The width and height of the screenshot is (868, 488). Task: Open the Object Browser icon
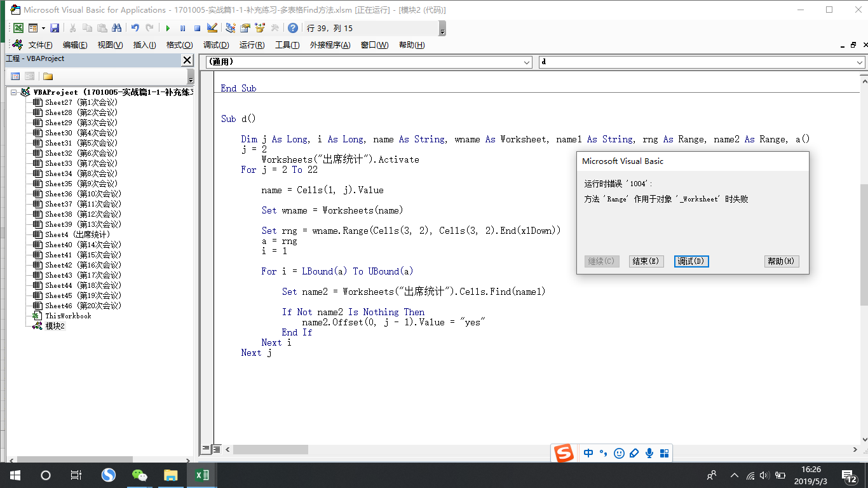(x=259, y=28)
